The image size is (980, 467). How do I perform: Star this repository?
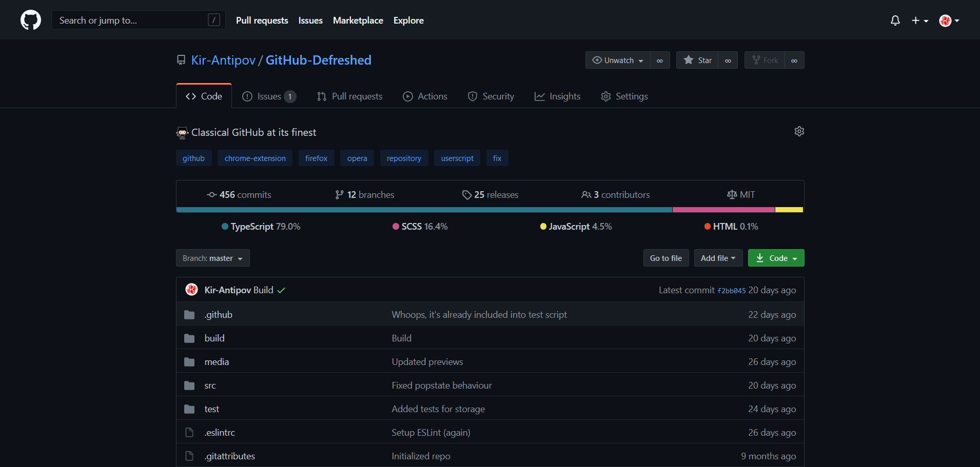click(x=697, y=60)
